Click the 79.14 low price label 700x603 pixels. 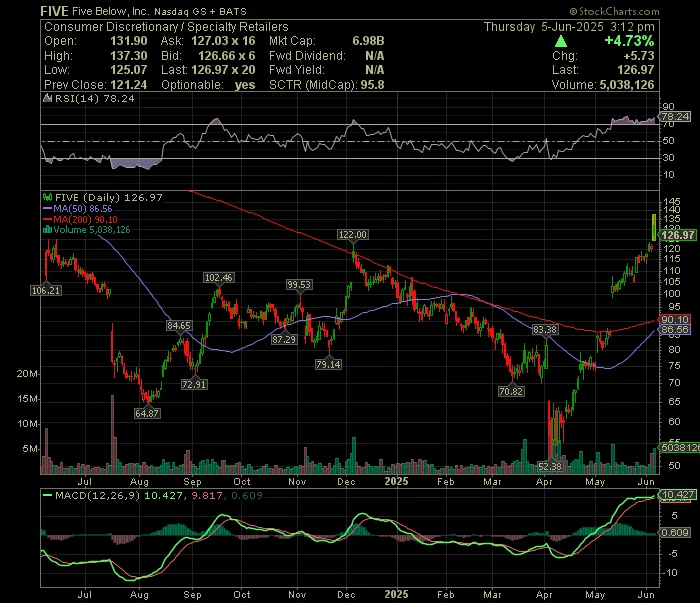328,364
